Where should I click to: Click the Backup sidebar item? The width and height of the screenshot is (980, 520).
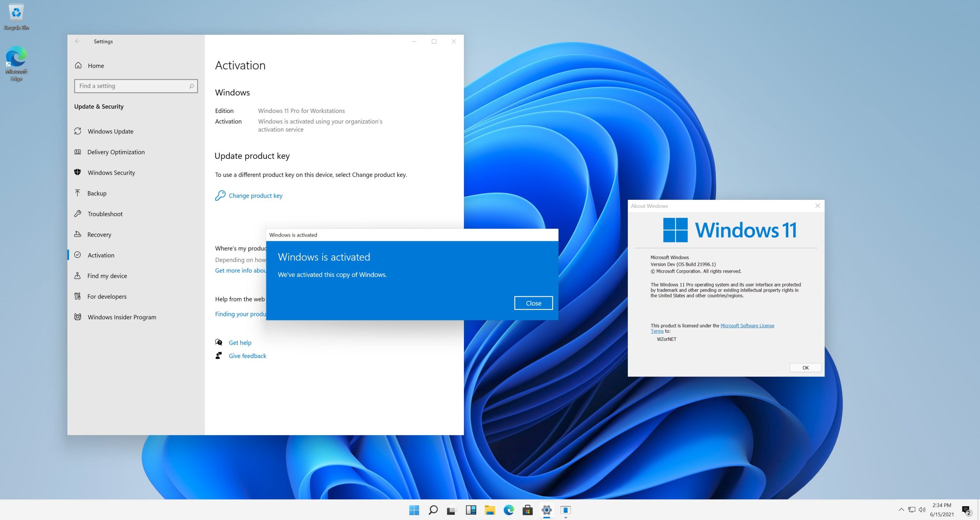(97, 193)
